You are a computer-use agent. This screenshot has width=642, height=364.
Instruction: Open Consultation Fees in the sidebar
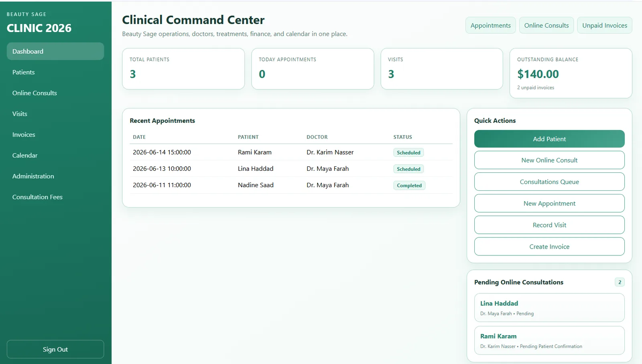55,197
